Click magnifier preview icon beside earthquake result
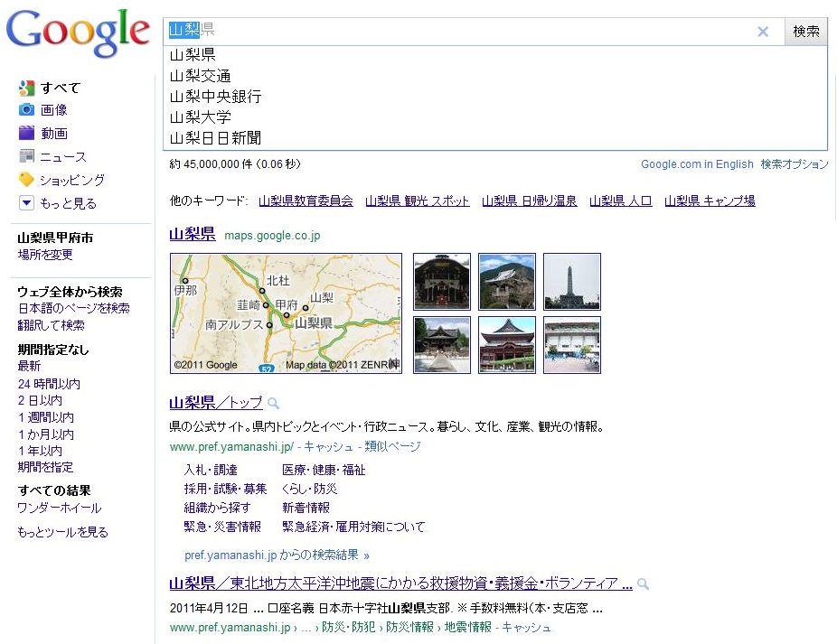Image resolution: width=837 pixels, height=644 pixels. coord(644,584)
